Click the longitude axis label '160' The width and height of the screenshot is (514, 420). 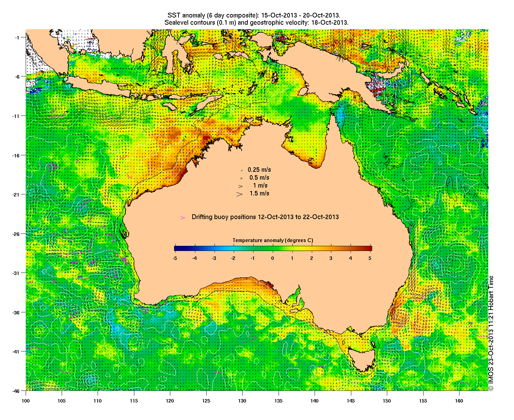point(459,401)
